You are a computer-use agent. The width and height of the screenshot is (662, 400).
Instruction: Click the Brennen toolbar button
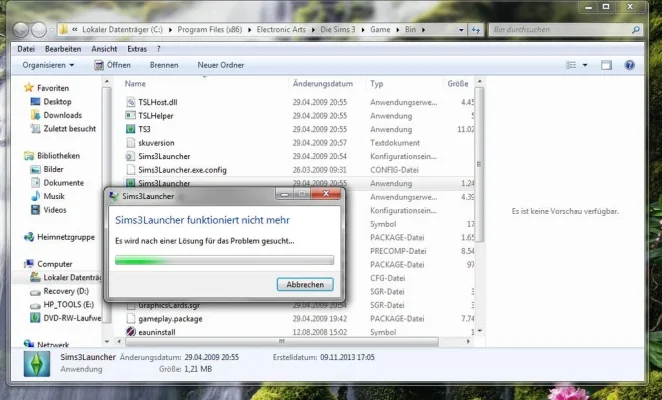(164, 65)
